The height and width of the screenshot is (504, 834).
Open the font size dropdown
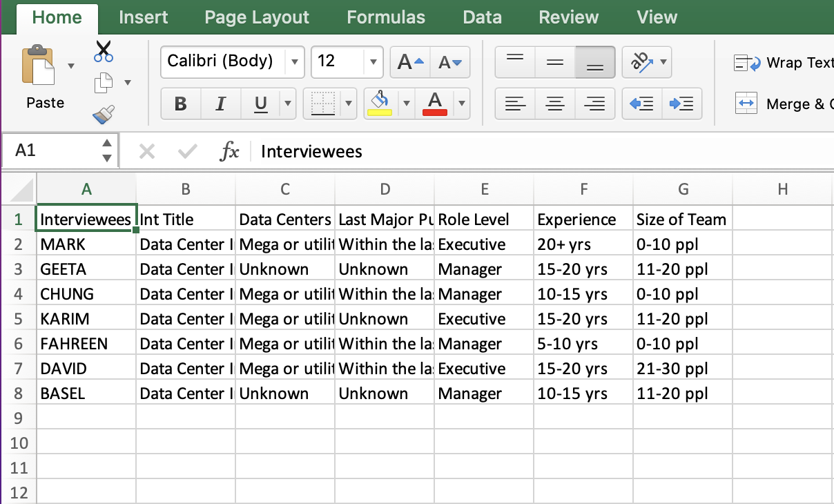point(374,63)
